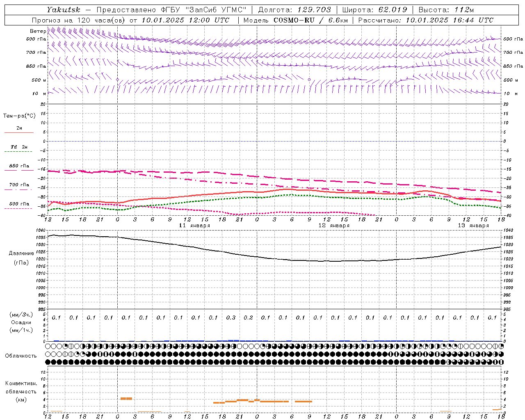The image size is (525, 420).
Task: Click the 'Модель COSMO-RU / 6.6км' model label
Action: (296, 20)
